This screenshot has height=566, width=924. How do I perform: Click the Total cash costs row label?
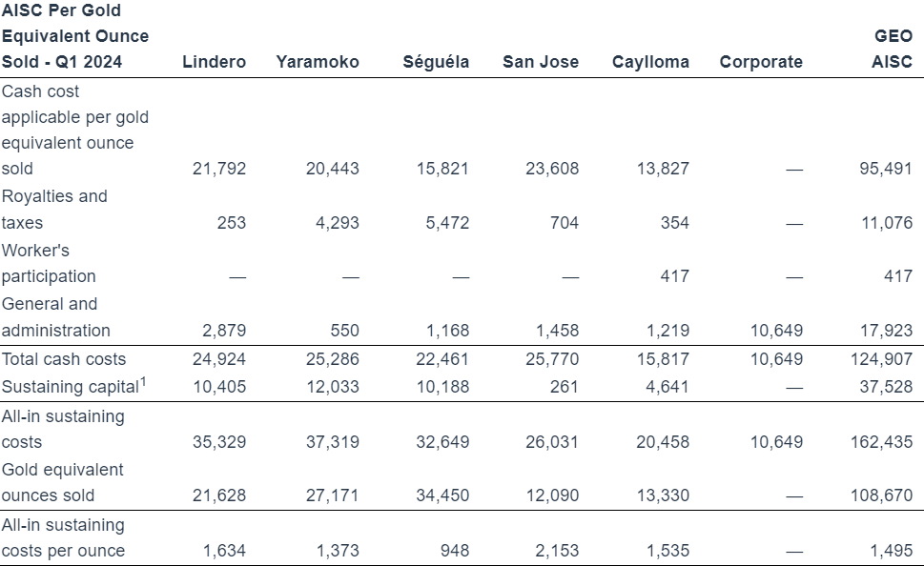tap(64, 359)
